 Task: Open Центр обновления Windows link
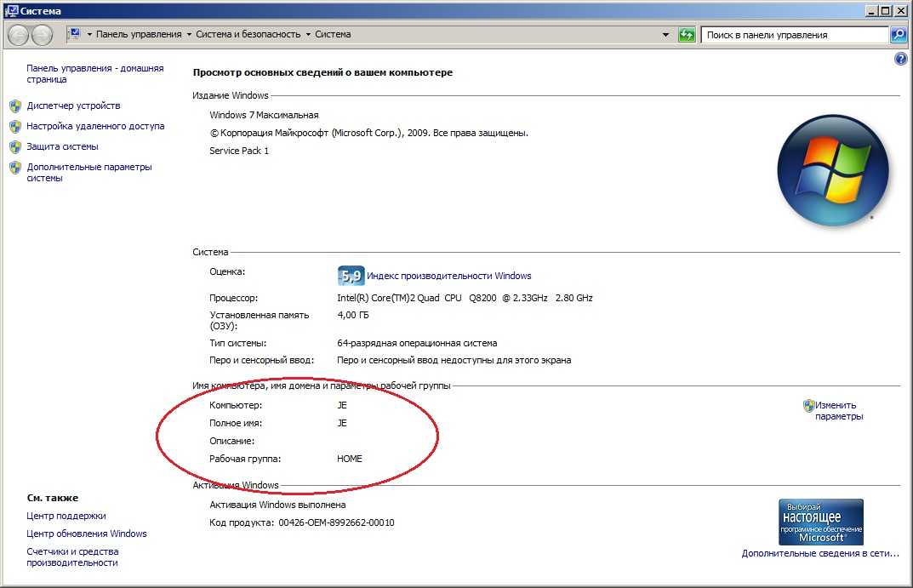[87, 534]
